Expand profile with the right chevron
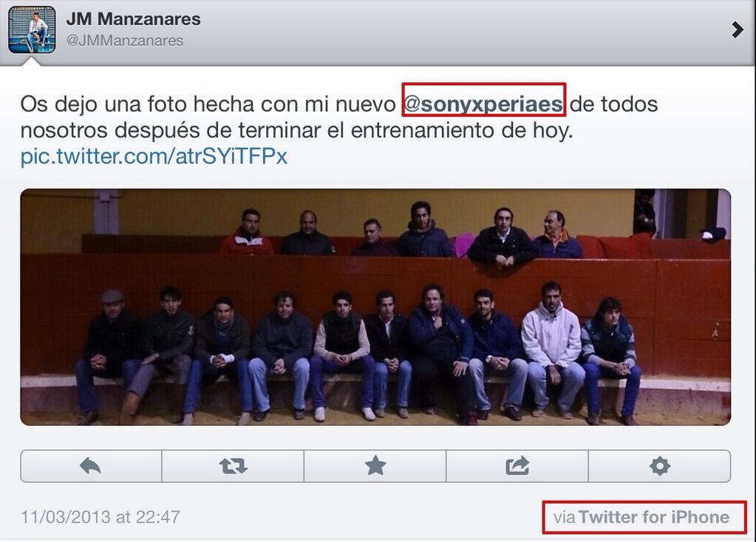 737,30
